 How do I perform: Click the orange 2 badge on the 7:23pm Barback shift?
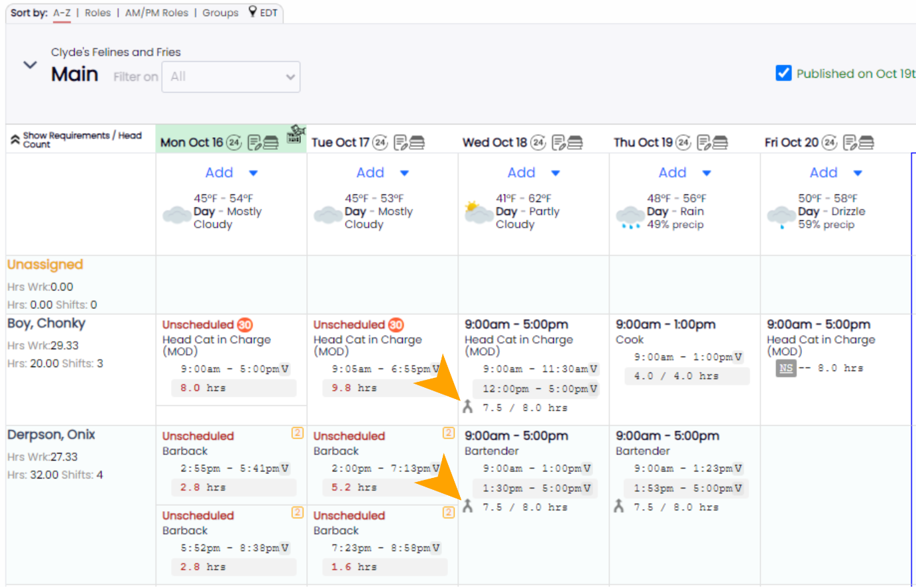click(x=449, y=512)
